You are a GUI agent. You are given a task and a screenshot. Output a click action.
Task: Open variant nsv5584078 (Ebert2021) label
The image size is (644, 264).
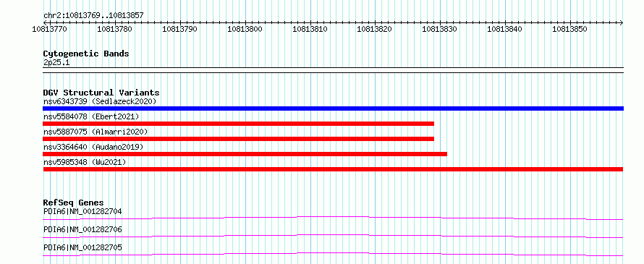coord(91,116)
